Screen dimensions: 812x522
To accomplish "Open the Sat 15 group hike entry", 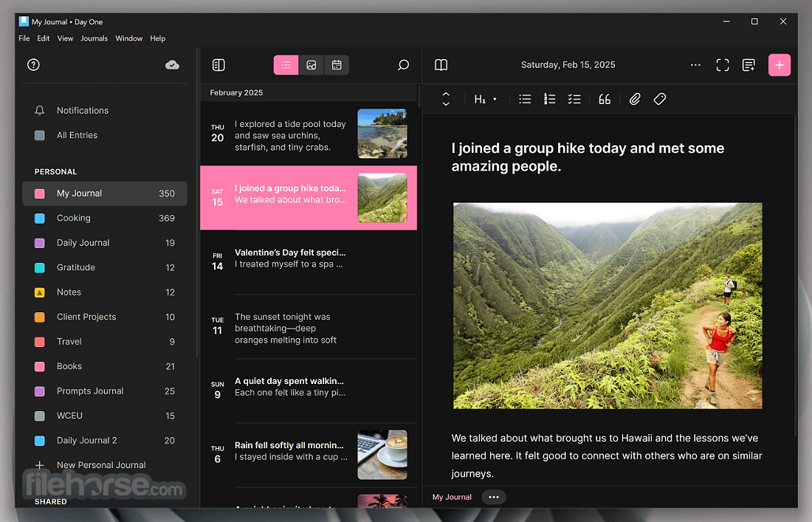I will pos(309,198).
